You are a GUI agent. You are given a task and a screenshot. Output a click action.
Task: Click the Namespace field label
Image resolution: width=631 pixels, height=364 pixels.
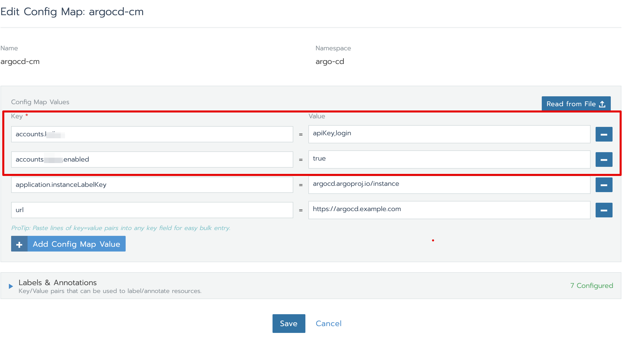click(x=333, y=48)
